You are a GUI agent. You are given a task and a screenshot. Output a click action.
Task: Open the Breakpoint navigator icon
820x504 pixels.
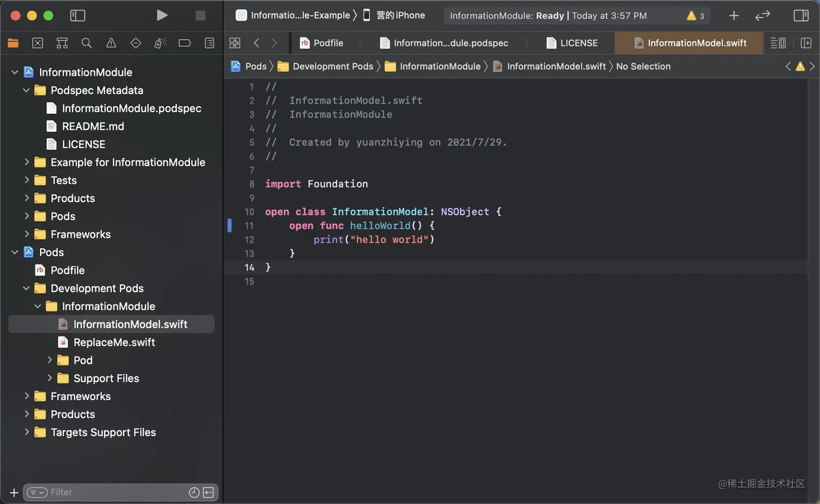(184, 43)
